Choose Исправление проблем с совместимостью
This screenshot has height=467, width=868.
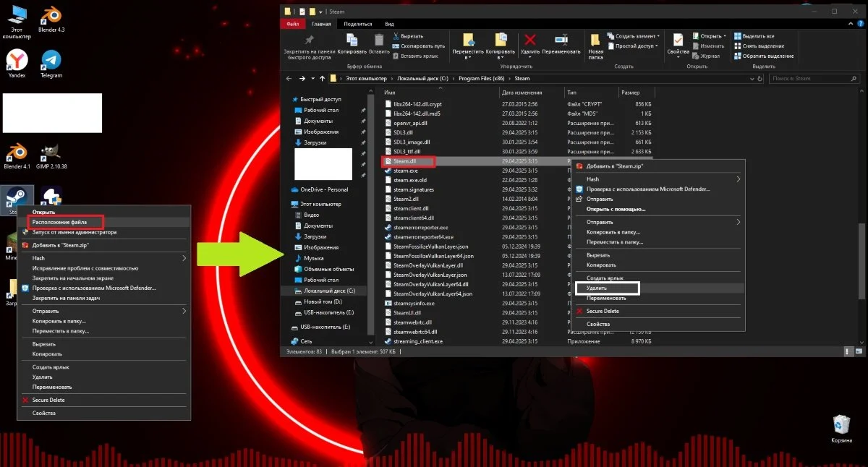pos(103,268)
